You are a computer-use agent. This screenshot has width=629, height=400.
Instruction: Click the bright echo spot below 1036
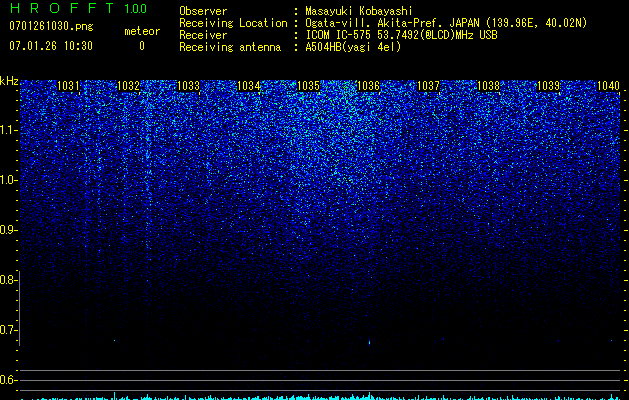(369, 342)
